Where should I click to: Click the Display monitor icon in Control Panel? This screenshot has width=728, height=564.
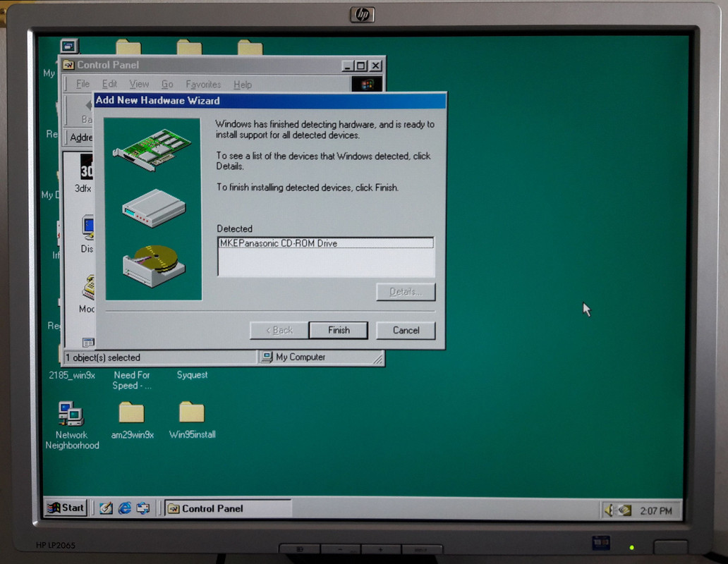click(x=87, y=227)
